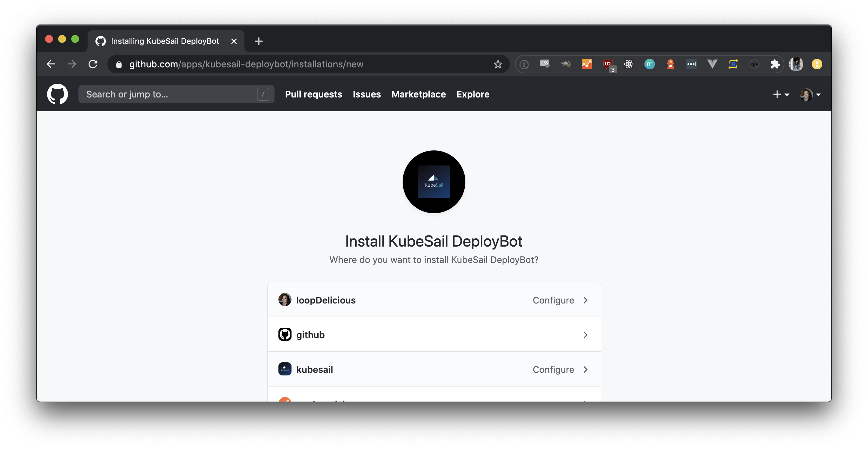
Task: Open the uBlock Origin shield extension
Action: tap(608, 64)
